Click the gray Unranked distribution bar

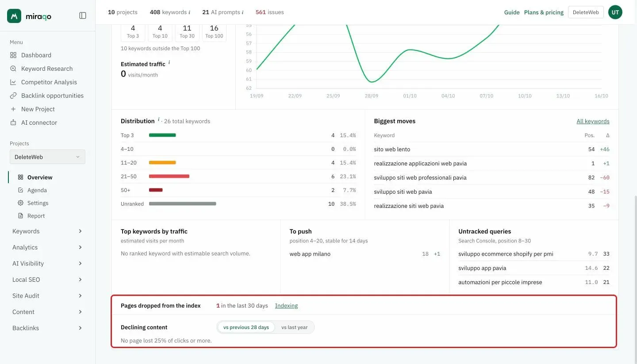click(x=182, y=204)
